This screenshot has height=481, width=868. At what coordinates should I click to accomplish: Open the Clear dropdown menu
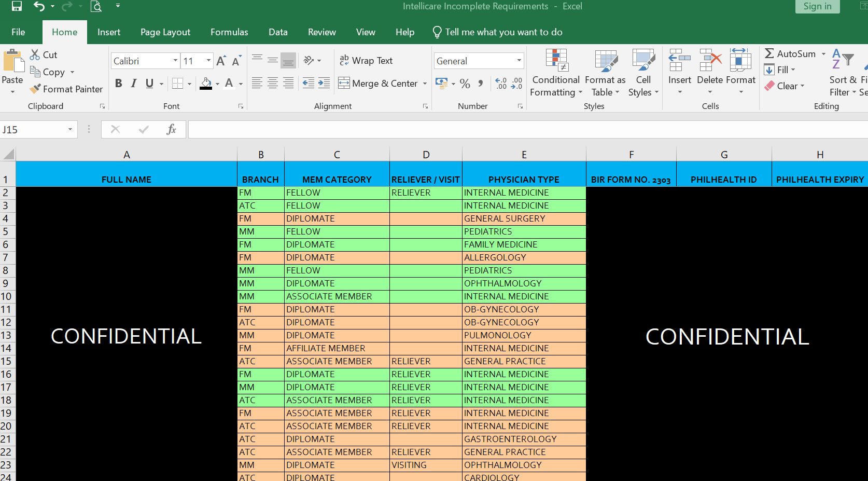click(785, 86)
